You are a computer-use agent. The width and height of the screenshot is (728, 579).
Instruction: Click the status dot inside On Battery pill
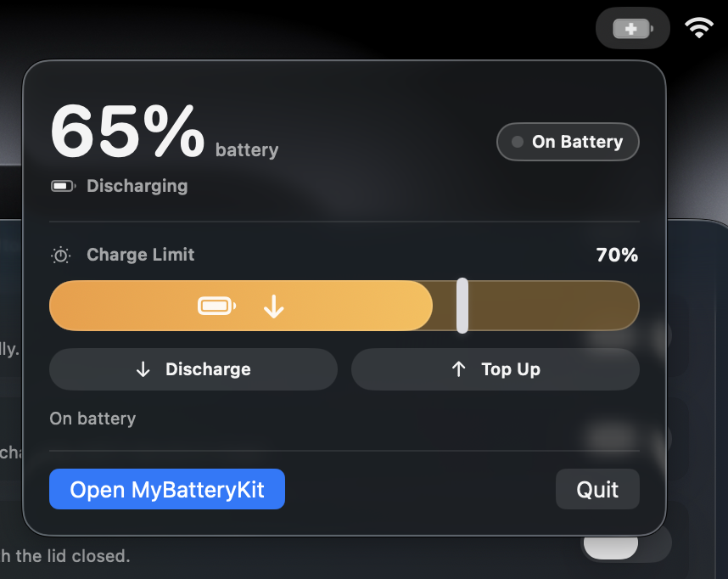tap(518, 142)
